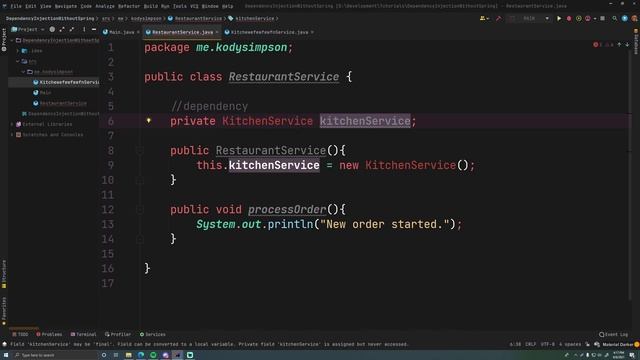This screenshot has width=640, height=360.
Task: Collapse the src folder
Action: coord(18,61)
